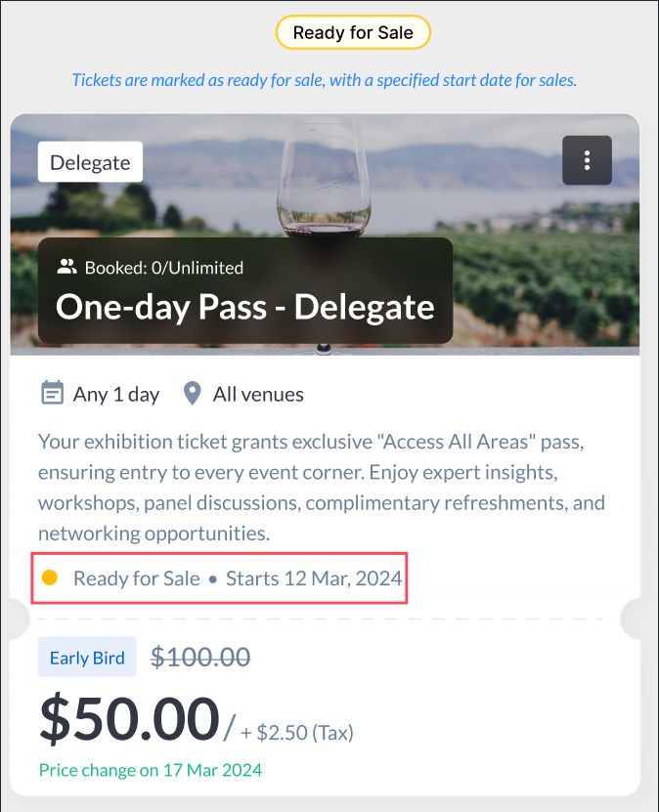The height and width of the screenshot is (812, 659).
Task: Click the location pin icon beside All venues
Action: pos(193,394)
